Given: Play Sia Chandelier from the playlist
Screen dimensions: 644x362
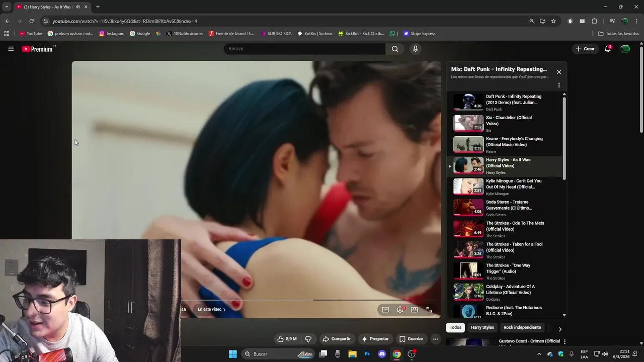Looking at the screenshot, I should (503, 123).
